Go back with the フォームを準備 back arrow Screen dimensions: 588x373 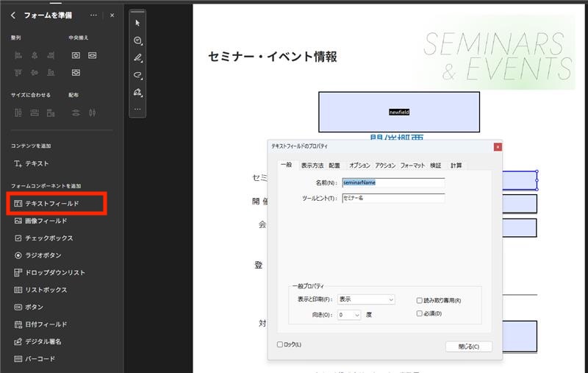pos(13,15)
